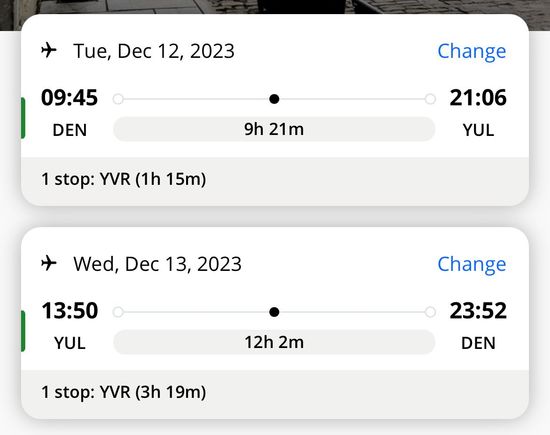
Task: Open the 9h 21m duration pill
Action: tap(274, 129)
